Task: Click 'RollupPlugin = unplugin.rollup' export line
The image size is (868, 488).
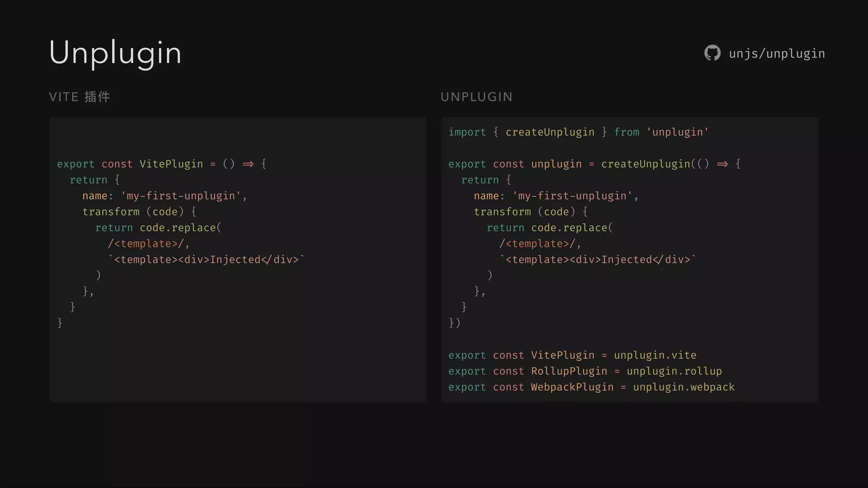Action: coord(585,372)
